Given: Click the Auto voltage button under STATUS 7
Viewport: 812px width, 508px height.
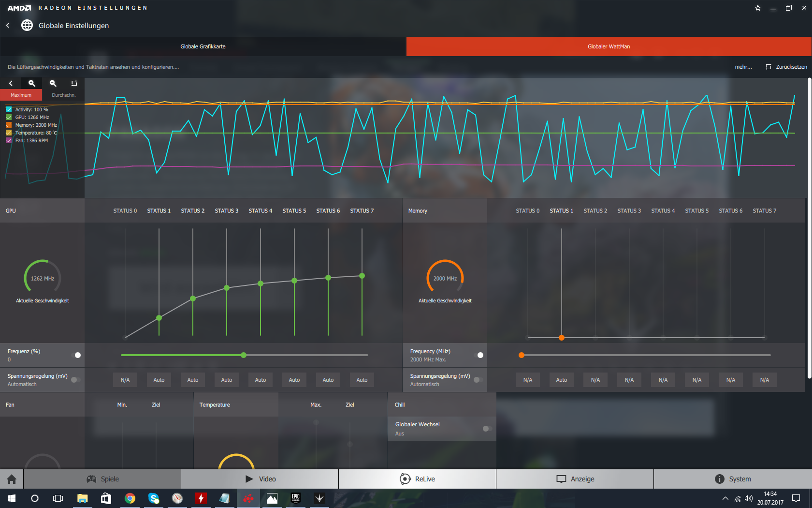Looking at the screenshot, I should (x=362, y=380).
